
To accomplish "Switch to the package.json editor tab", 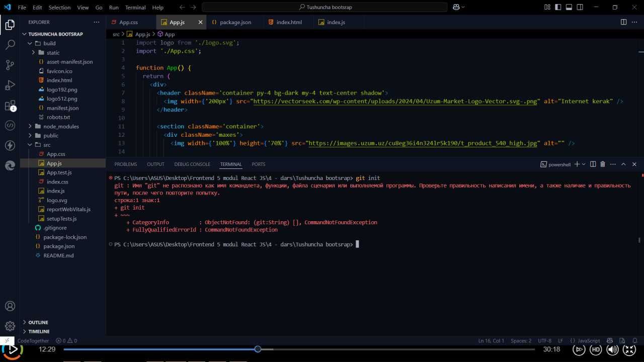I will coord(235,22).
